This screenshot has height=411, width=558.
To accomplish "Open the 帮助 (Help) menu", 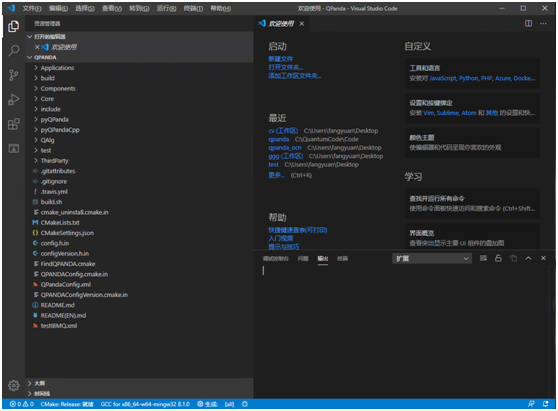I will click(221, 8).
